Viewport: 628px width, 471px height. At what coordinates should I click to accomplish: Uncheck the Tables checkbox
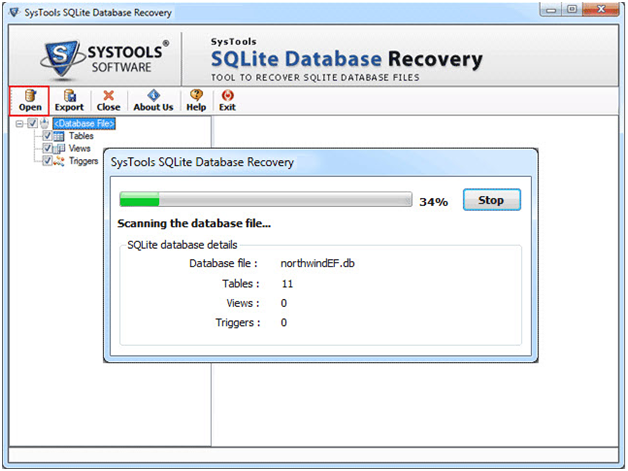47,136
